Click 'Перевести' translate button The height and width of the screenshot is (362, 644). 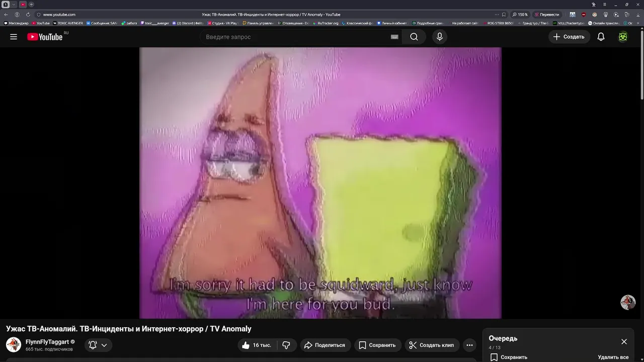[547, 15]
